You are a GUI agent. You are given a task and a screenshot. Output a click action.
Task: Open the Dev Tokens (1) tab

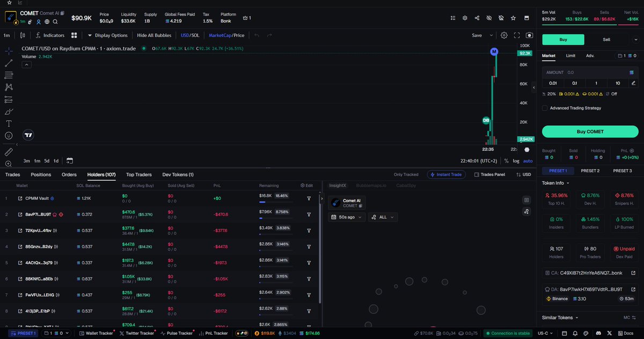(x=178, y=175)
